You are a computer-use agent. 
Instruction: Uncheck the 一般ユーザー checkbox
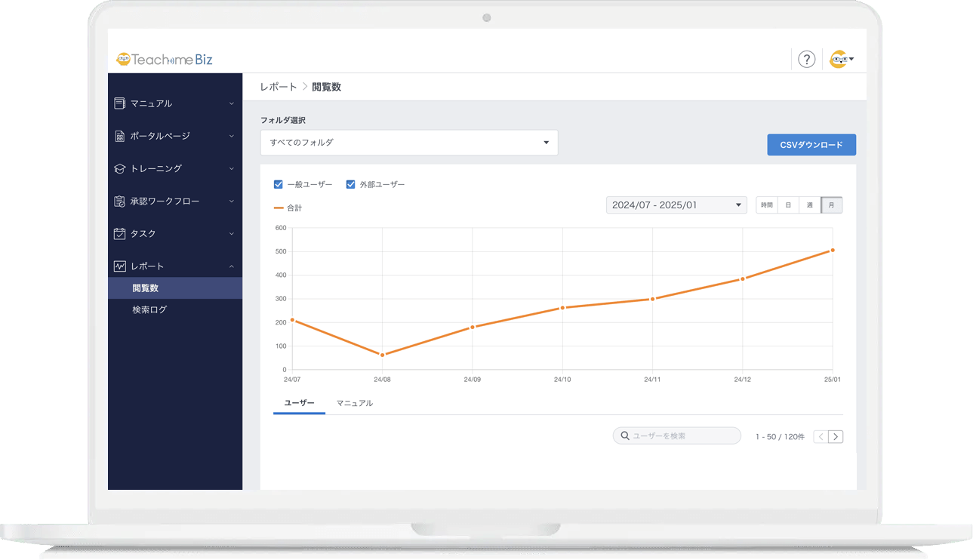tap(278, 184)
